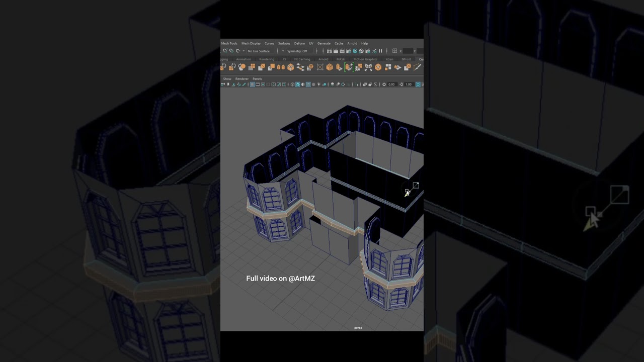
Task: Click the No Live Surface field
Action: coord(260,51)
